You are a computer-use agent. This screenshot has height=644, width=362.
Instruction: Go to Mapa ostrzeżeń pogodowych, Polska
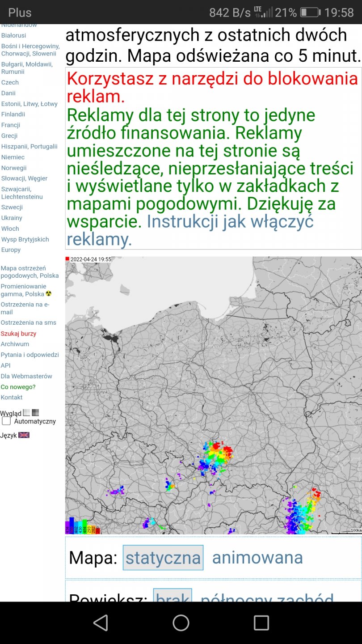[x=29, y=272]
